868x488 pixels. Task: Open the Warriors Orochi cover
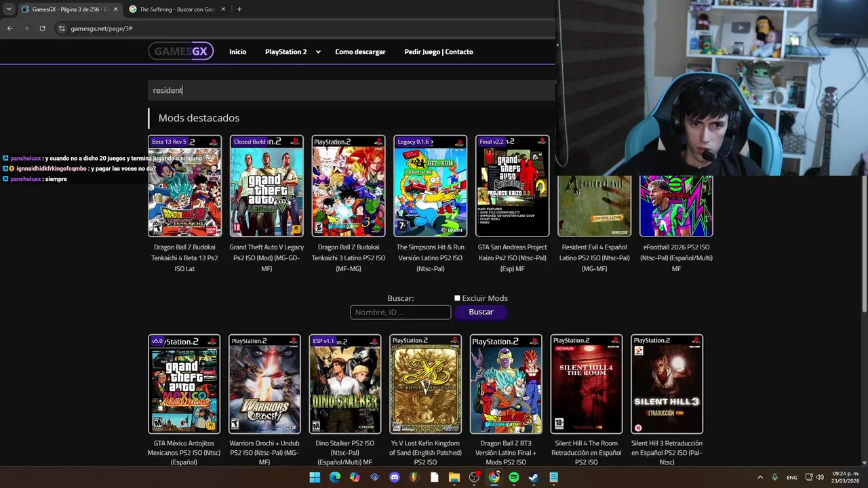tap(264, 384)
